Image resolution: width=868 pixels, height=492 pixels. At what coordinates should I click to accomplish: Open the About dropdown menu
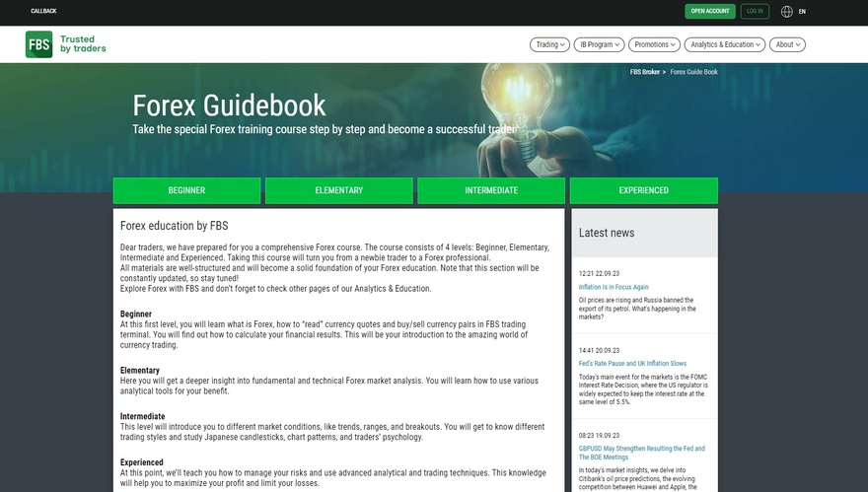point(787,44)
